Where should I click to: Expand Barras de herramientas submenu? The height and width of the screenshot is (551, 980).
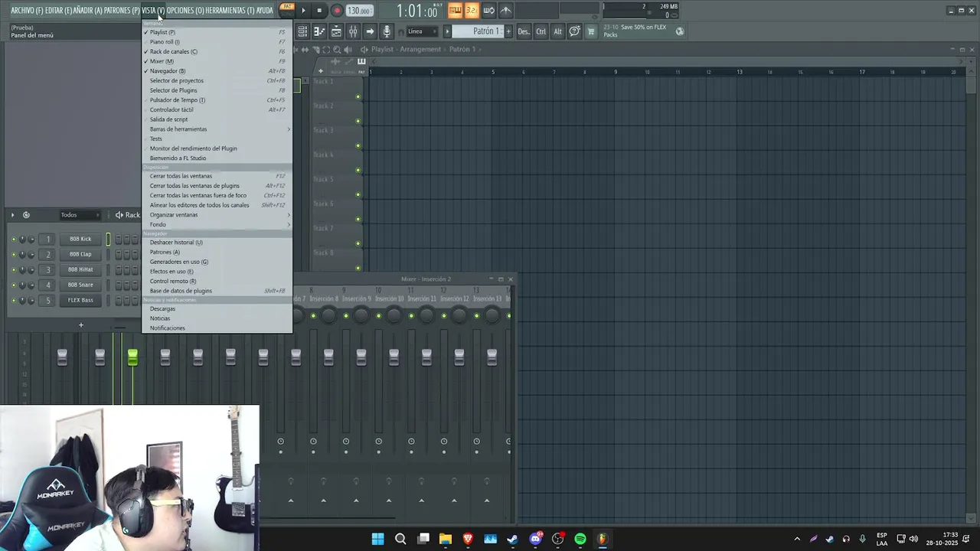217,129
